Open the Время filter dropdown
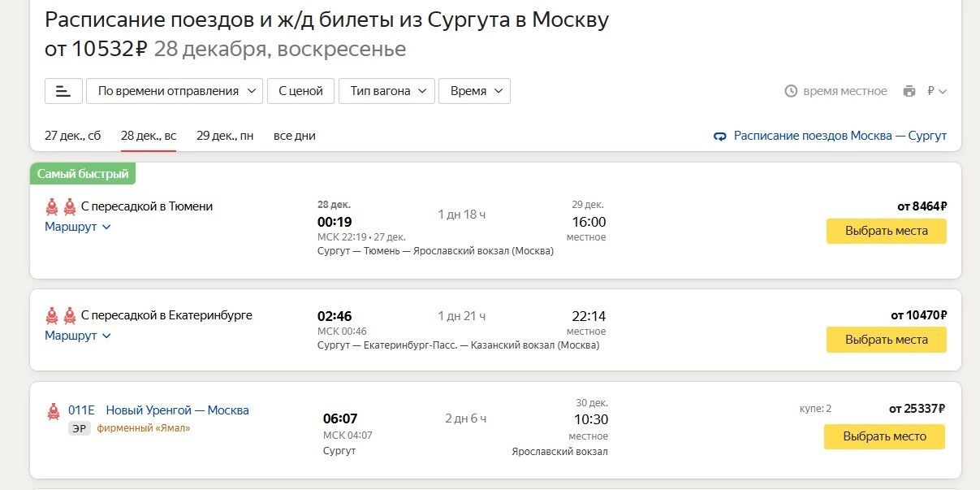 tap(474, 91)
